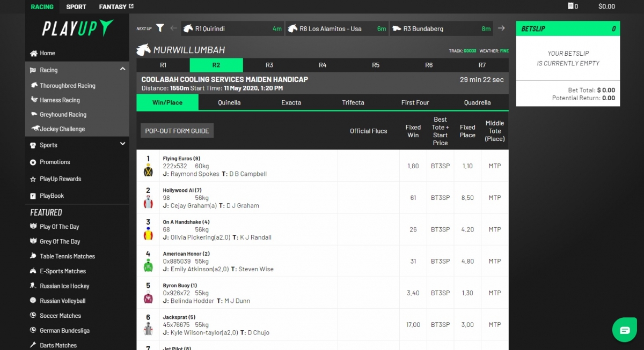Bet Jacksprat fixed place 3.00
Viewport: 644px width, 350px height.
click(468, 324)
